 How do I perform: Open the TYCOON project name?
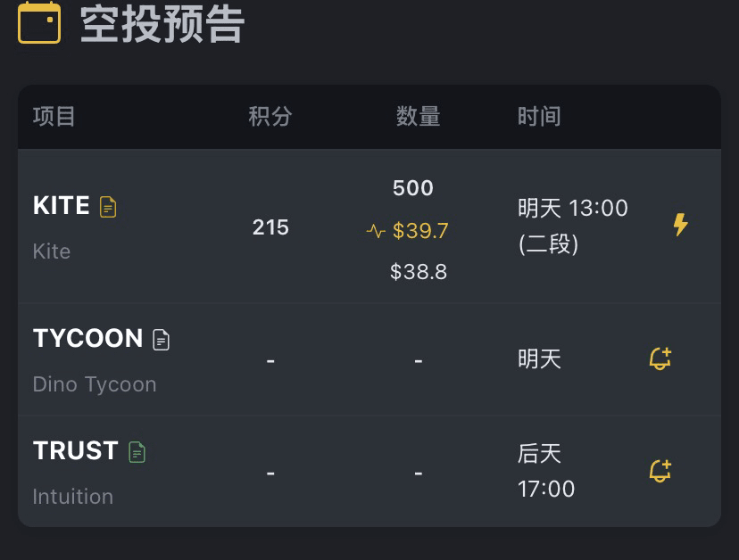coord(87,339)
